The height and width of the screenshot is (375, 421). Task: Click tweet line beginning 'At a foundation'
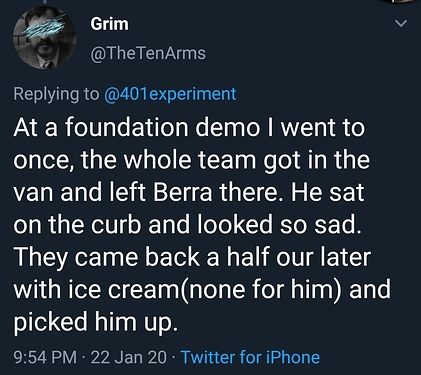coord(189,128)
